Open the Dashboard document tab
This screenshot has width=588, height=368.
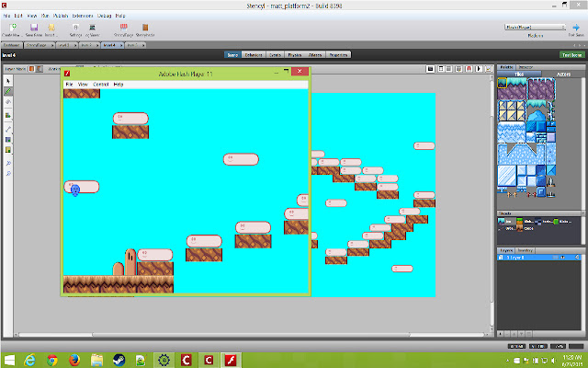tap(12, 45)
